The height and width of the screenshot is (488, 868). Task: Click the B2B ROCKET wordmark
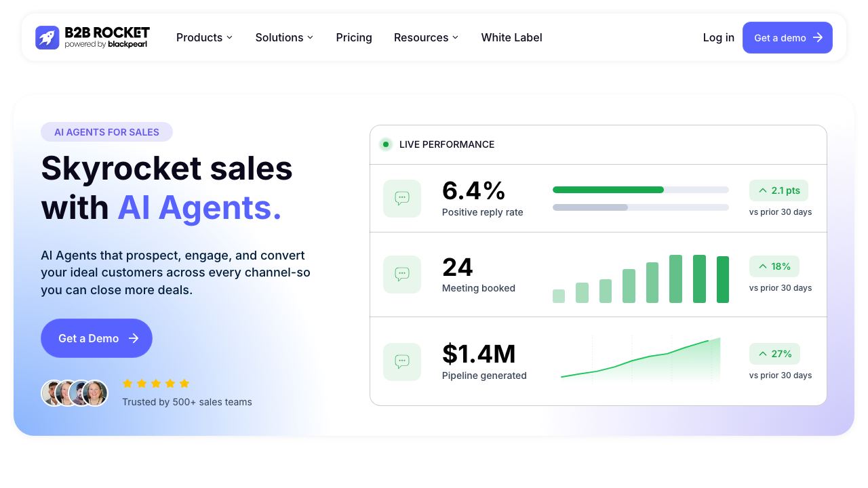tap(107, 33)
